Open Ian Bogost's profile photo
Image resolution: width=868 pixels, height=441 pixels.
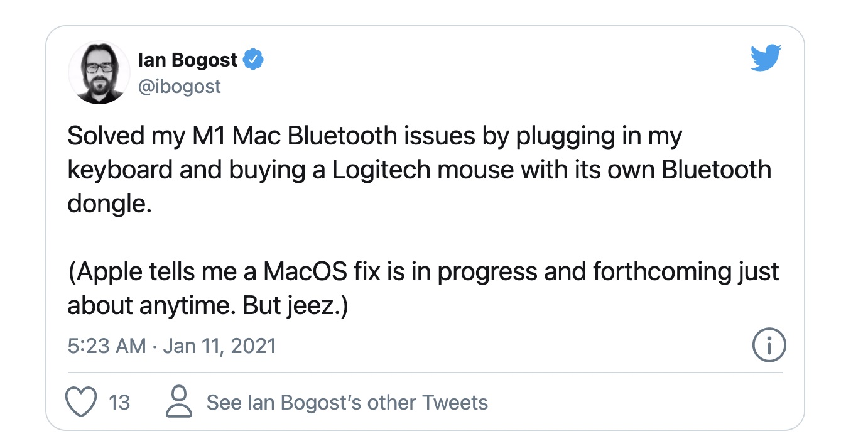click(99, 72)
